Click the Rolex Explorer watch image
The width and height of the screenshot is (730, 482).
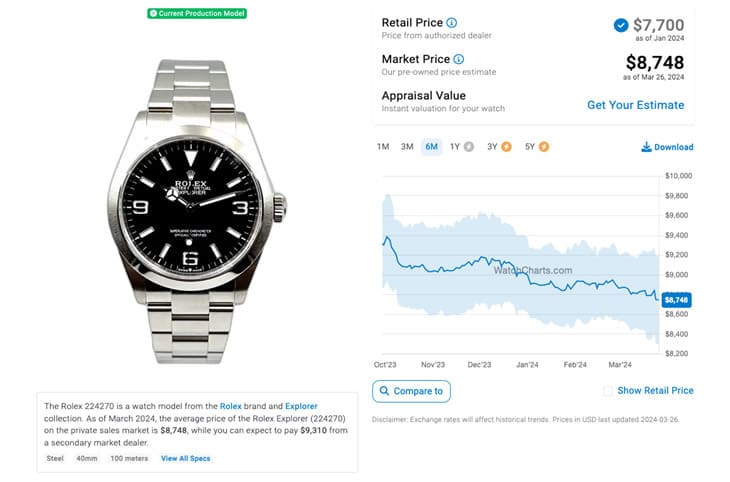point(197,211)
